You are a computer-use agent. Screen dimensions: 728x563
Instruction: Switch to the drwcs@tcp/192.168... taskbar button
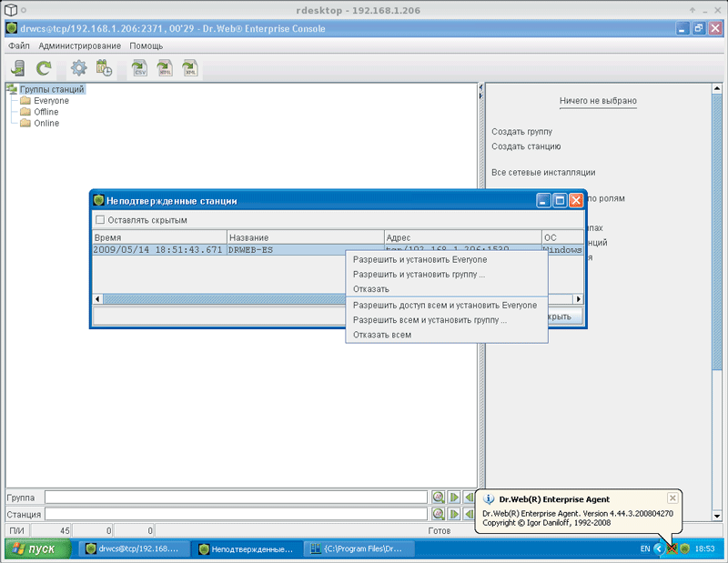tap(132, 548)
